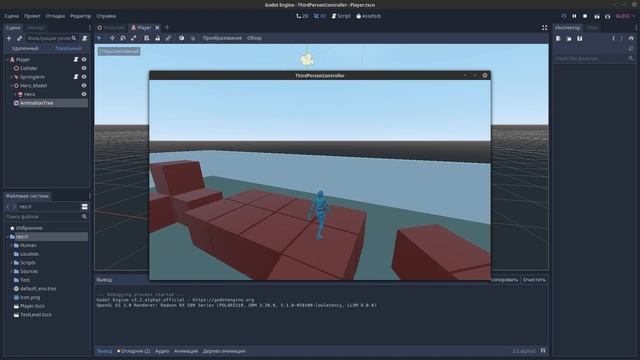
Task: Switch to Script workspace
Action: pyautogui.click(x=341, y=16)
